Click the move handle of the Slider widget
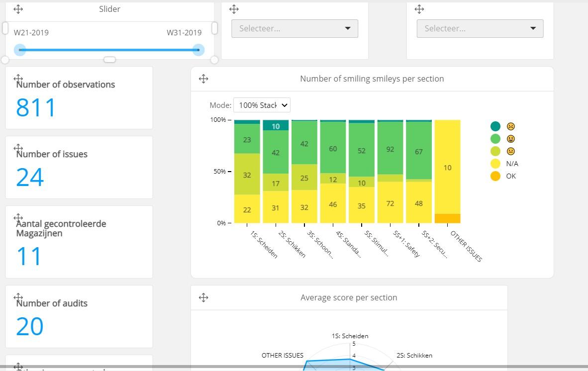The height and width of the screenshot is (371, 588). 18,9
